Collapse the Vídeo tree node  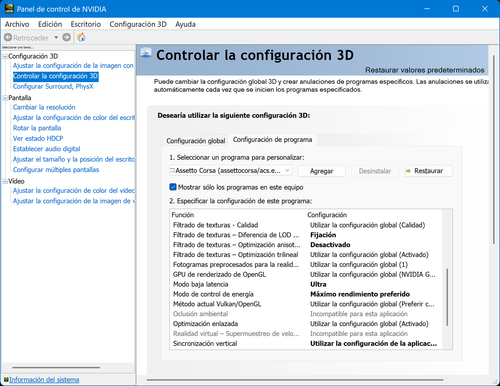(5, 181)
